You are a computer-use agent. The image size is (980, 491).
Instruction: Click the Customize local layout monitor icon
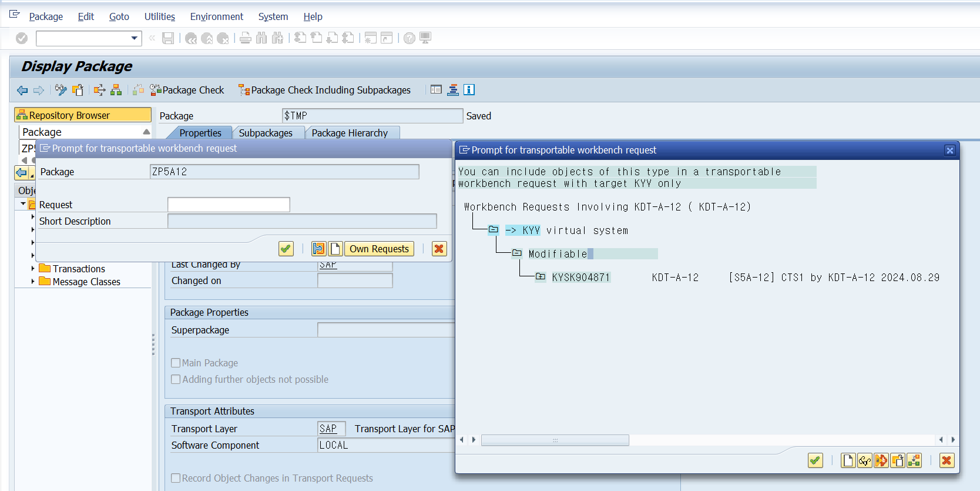[x=425, y=38]
